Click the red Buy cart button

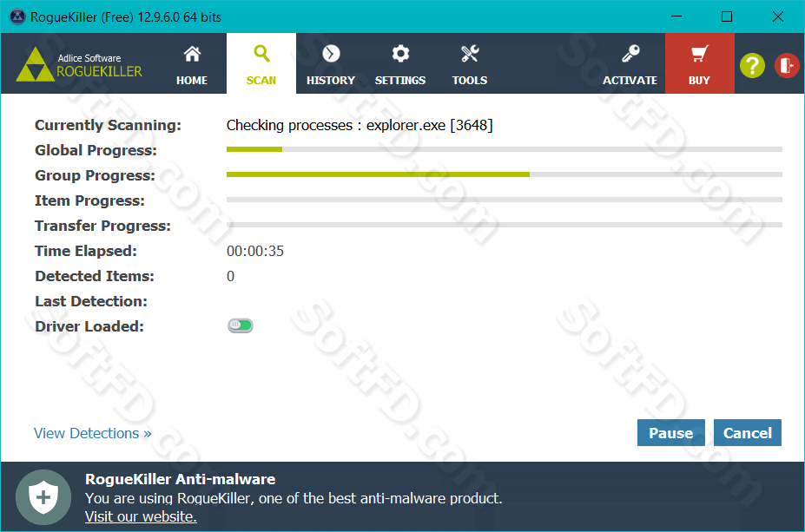tap(699, 63)
